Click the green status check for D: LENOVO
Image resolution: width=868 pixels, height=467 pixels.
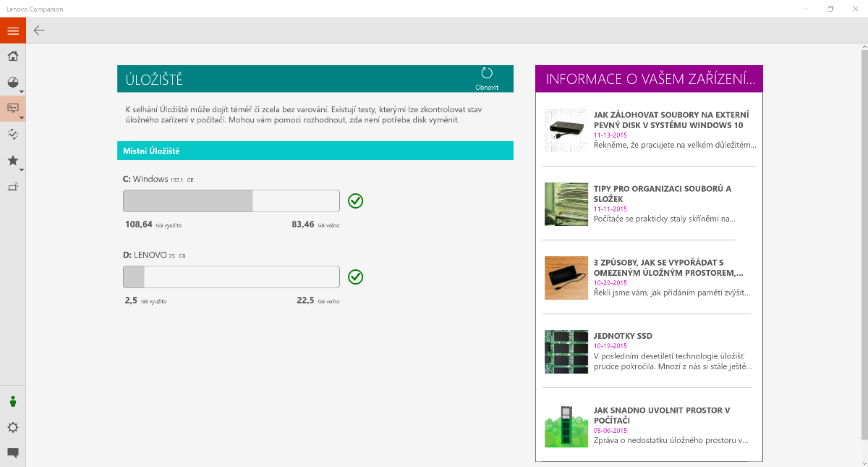pyautogui.click(x=355, y=277)
